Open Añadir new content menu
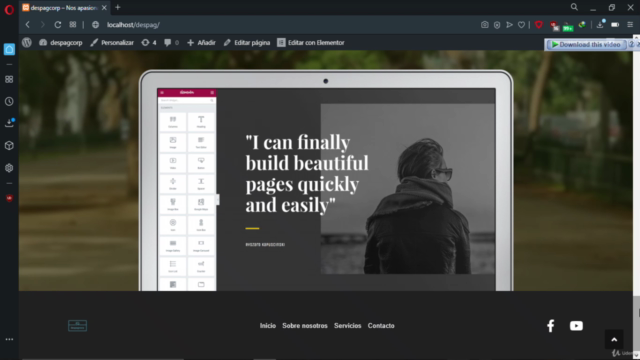The height and width of the screenshot is (360, 640). click(201, 42)
